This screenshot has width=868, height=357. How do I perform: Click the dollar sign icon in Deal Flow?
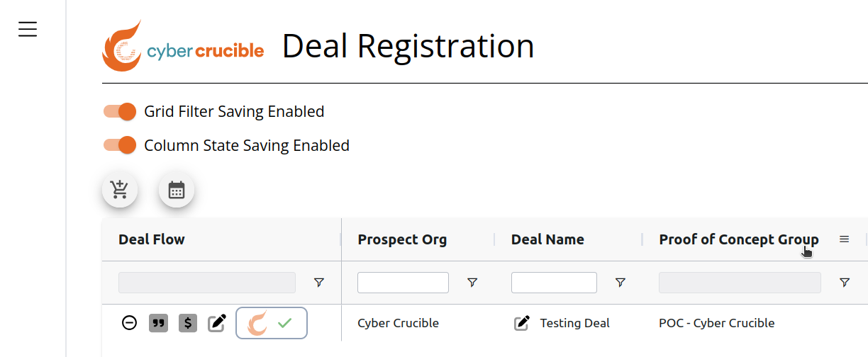point(187,323)
